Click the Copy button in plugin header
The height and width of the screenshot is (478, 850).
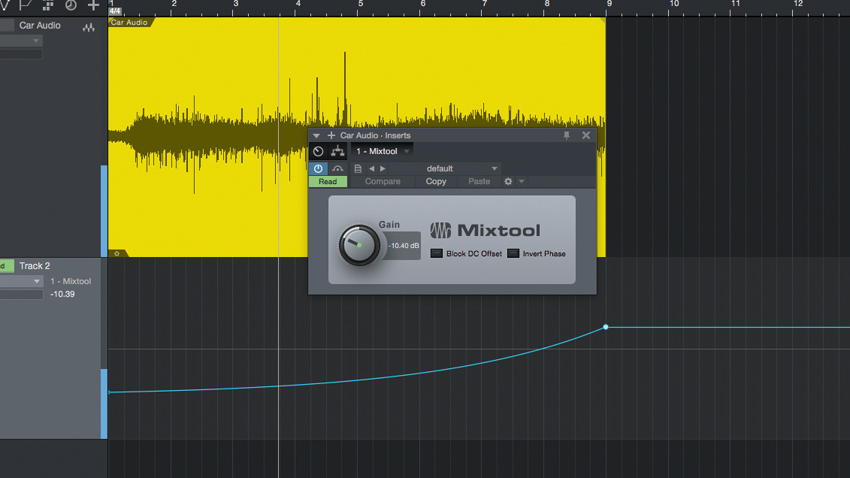pyautogui.click(x=436, y=182)
